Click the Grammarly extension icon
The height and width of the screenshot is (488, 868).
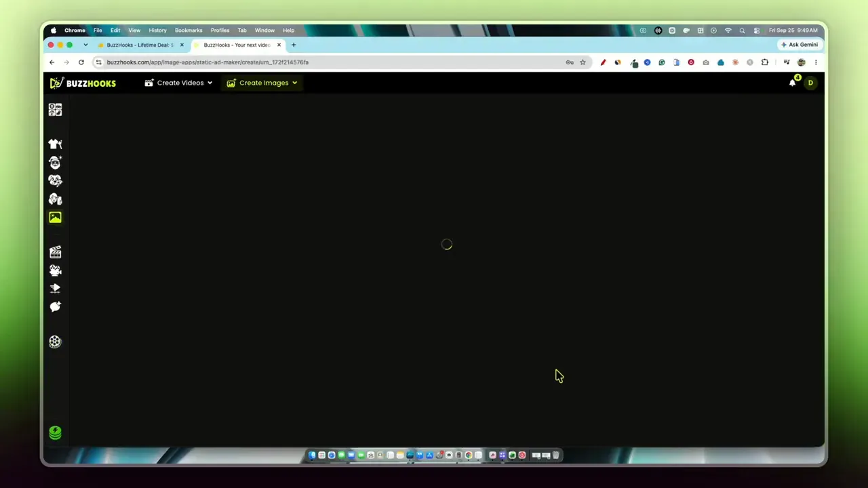[662, 62]
